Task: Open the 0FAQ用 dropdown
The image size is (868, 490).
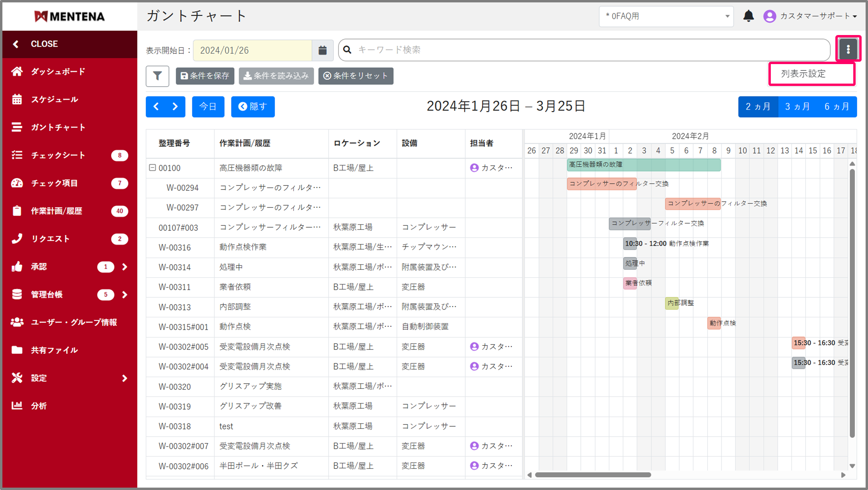Action: click(x=666, y=16)
